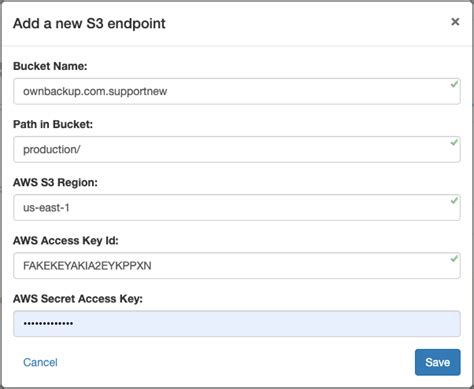Click the green checkmark in Bucket Name field
This screenshot has width=474, height=389.
[454, 84]
